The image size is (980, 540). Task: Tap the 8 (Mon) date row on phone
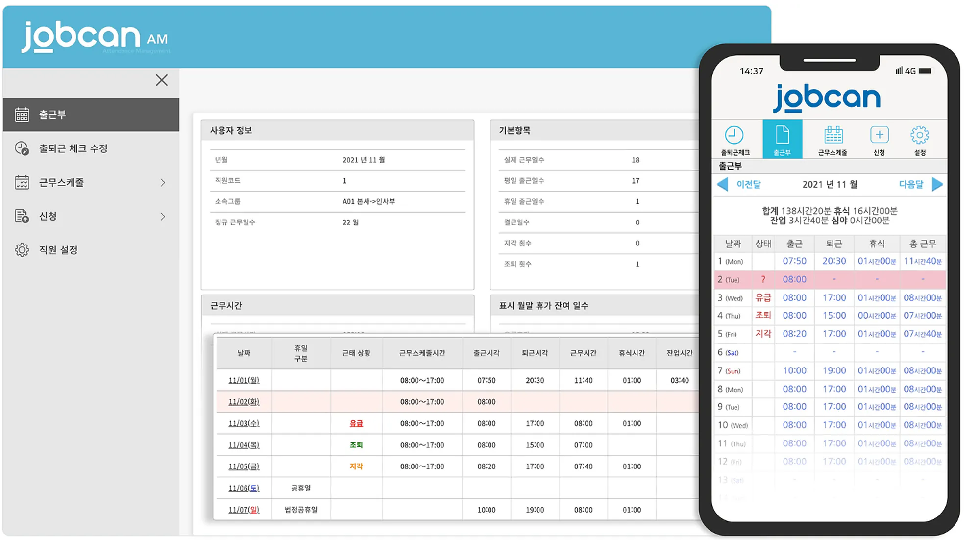(x=830, y=389)
